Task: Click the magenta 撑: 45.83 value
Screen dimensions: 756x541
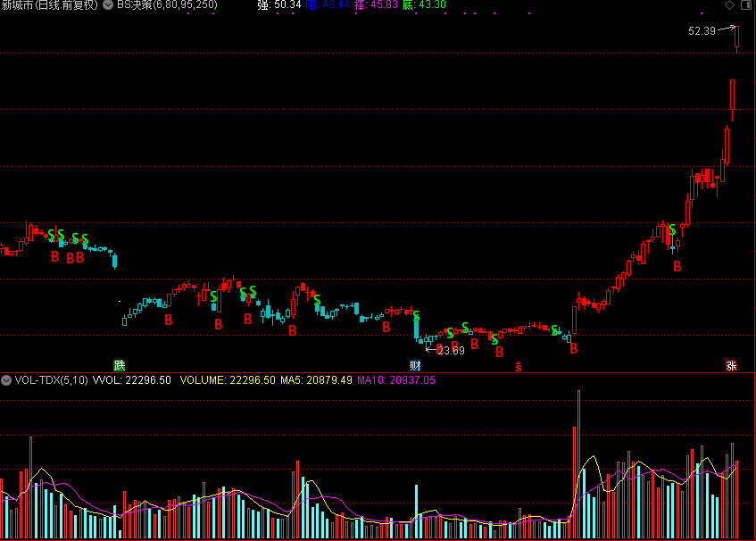Action: [376, 4]
